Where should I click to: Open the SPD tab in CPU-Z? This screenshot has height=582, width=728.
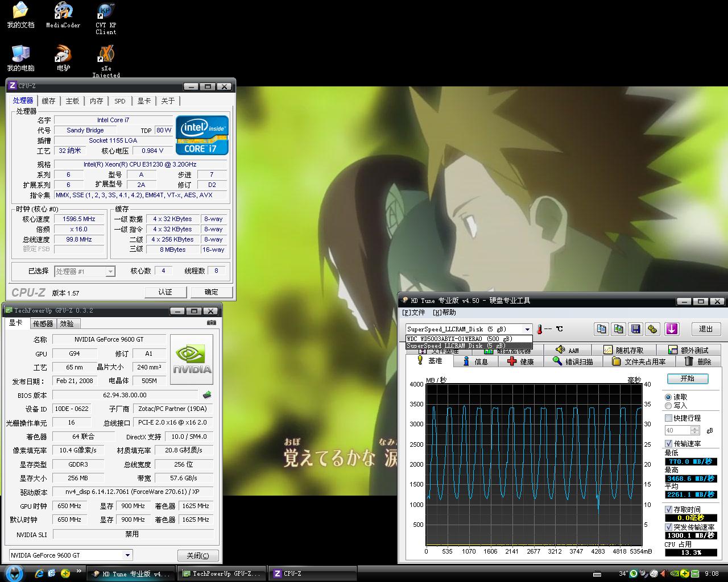click(119, 101)
